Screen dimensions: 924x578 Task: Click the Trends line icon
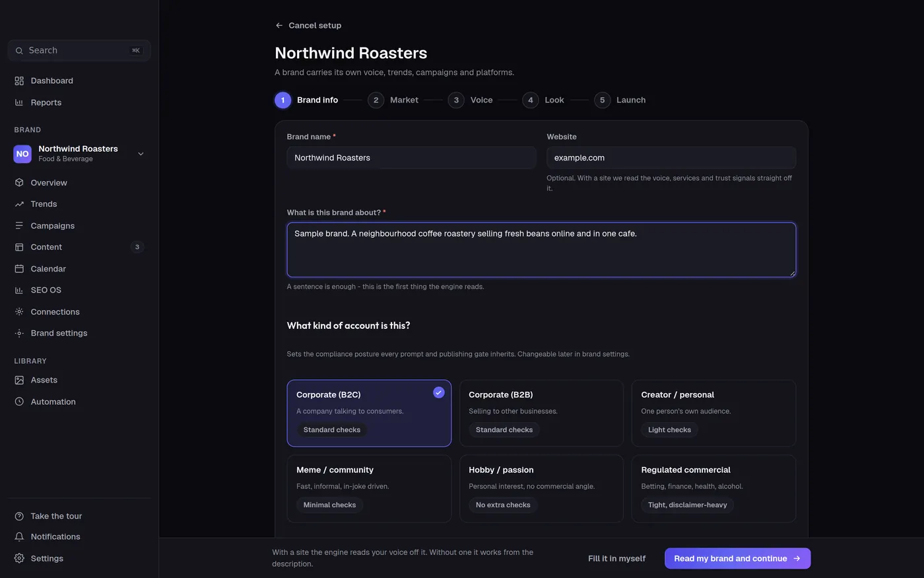(19, 204)
